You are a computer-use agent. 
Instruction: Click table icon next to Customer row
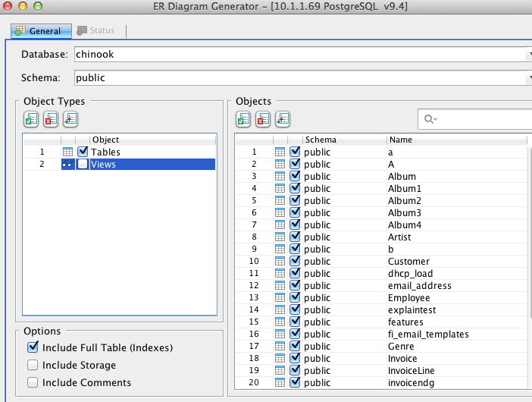[x=280, y=261]
